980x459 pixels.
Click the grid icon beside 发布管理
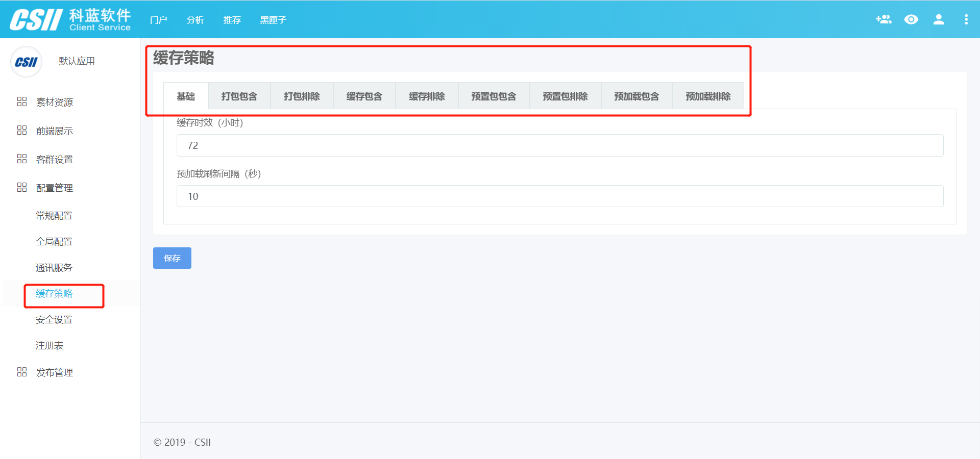click(22, 372)
